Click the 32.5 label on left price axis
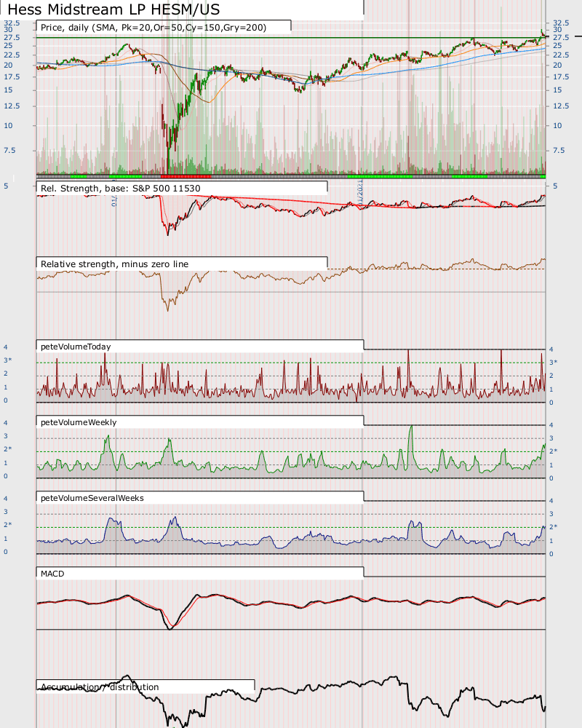This screenshot has height=728, width=582. pos(12,23)
